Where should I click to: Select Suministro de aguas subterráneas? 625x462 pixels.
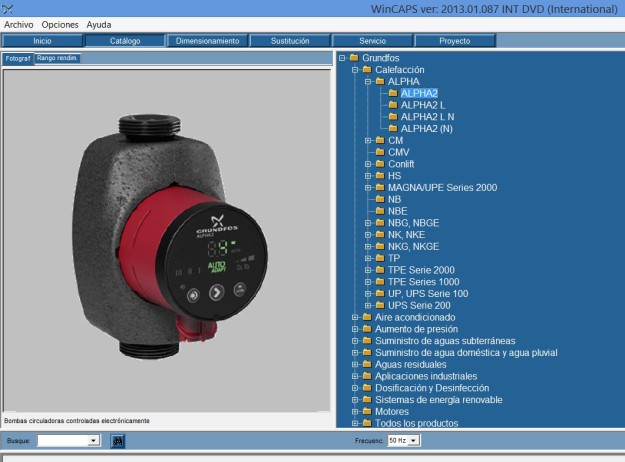click(x=445, y=341)
